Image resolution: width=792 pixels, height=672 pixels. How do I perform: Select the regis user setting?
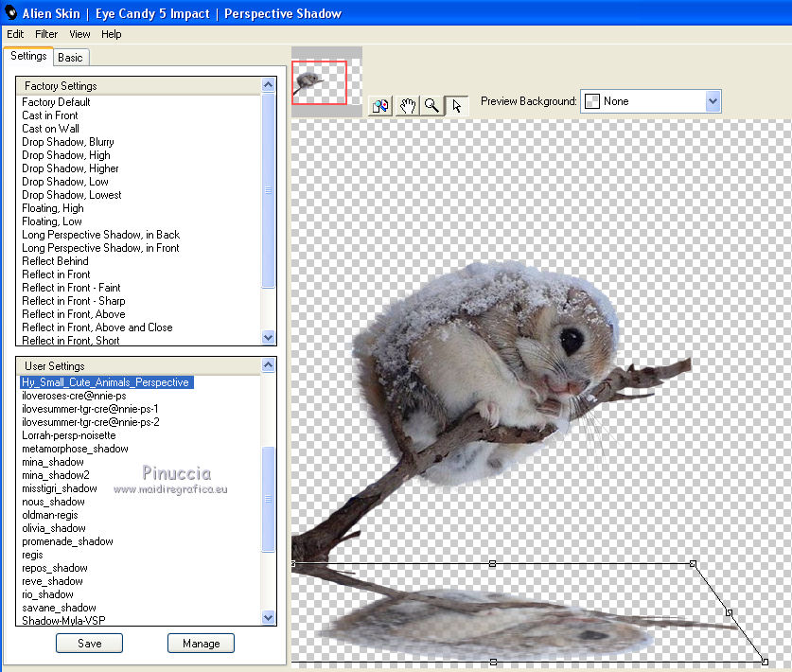(32, 555)
